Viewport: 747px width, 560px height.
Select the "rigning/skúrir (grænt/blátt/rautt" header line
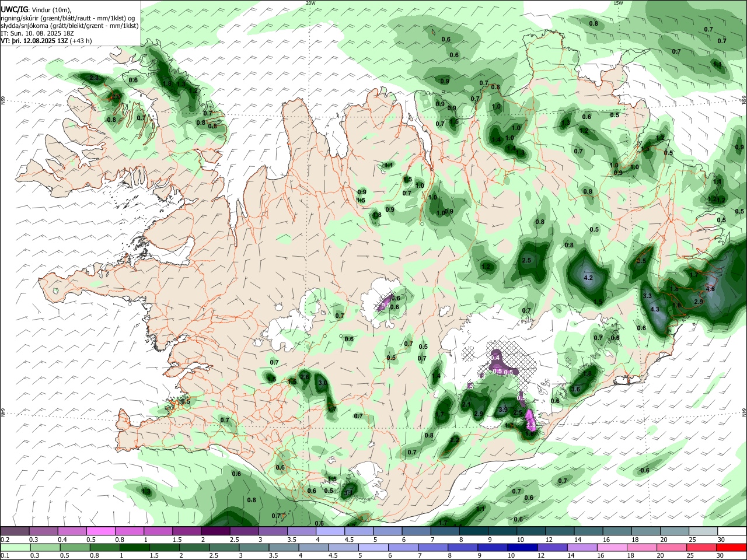click(69, 17)
